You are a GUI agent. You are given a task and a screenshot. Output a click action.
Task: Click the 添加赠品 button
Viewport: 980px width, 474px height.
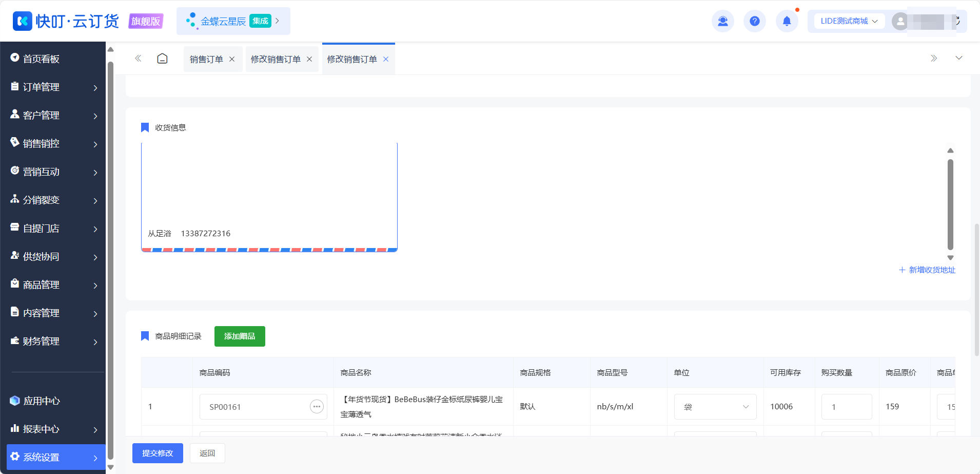(240, 336)
